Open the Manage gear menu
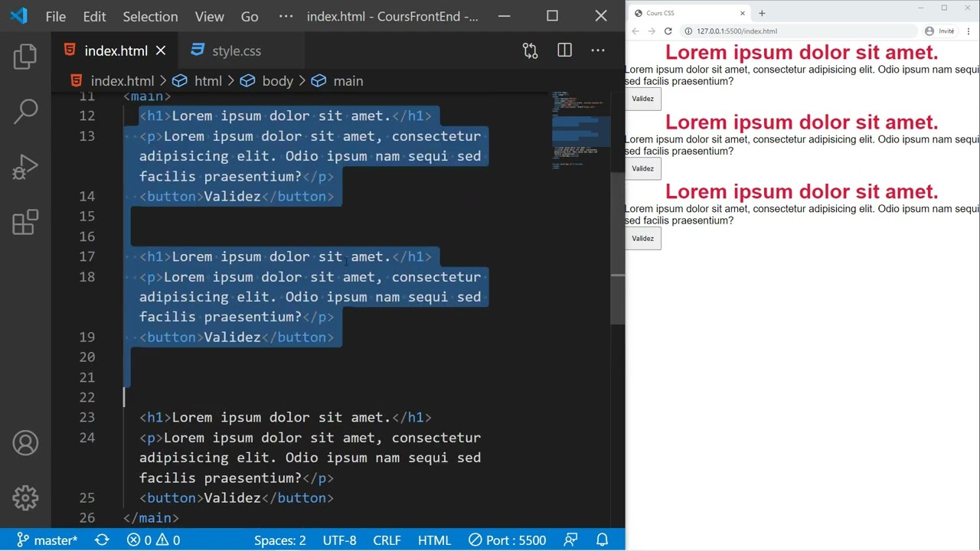 pyautogui.click(x=25, y=498)
